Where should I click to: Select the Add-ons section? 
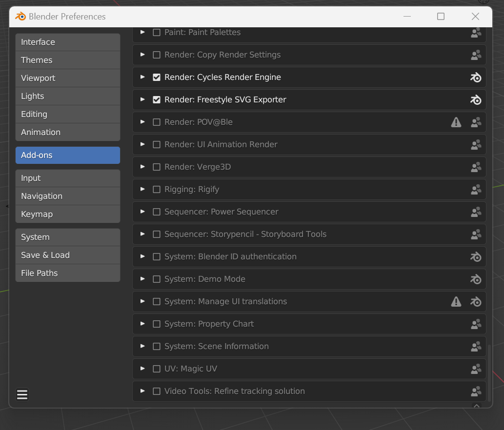[x=68, y=155]
